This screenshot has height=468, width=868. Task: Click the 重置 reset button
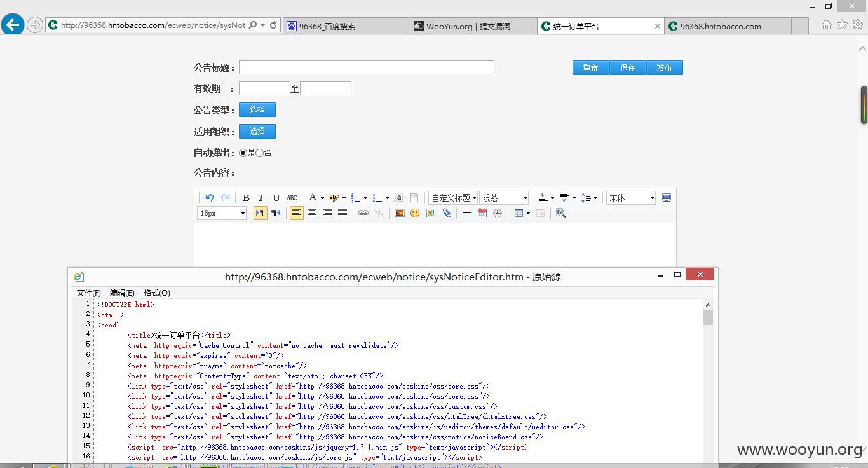point(591,67)
